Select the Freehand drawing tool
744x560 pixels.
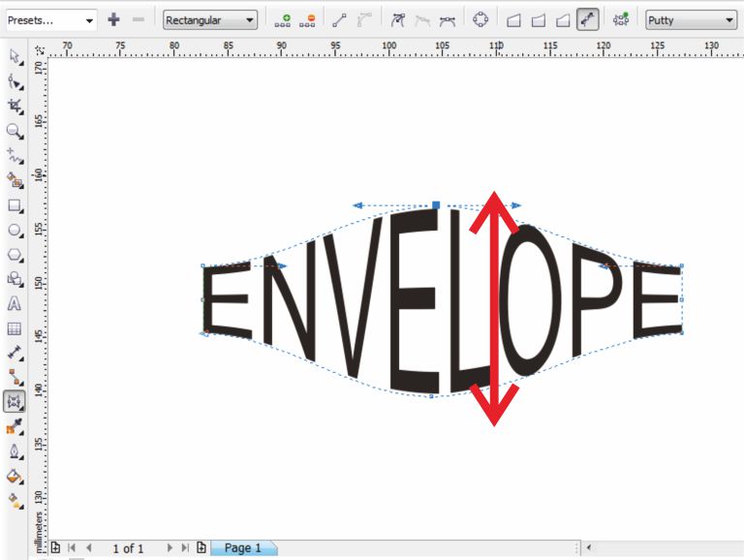click(15, 156)
